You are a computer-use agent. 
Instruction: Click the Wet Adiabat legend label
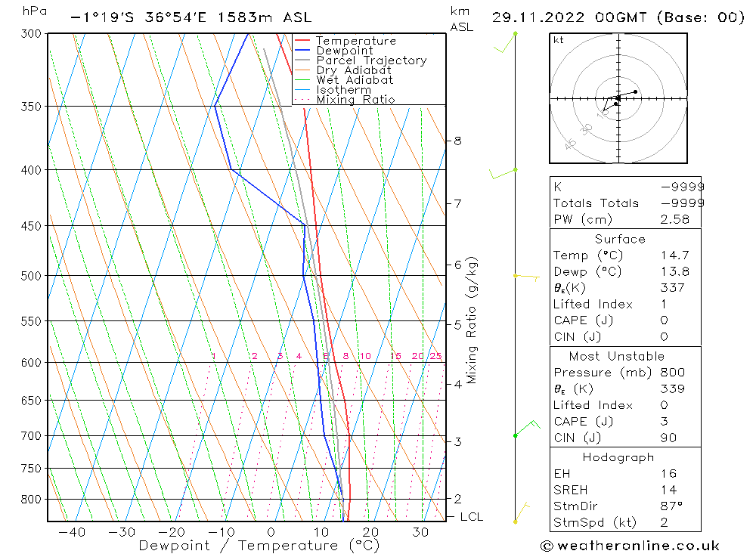tap(355, 80)
